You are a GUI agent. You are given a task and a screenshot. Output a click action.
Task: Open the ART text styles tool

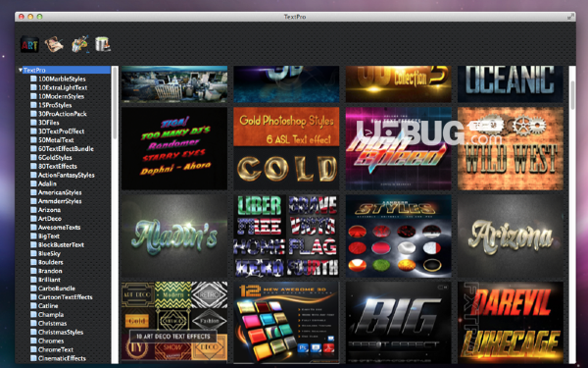click(x=29, y=45)
